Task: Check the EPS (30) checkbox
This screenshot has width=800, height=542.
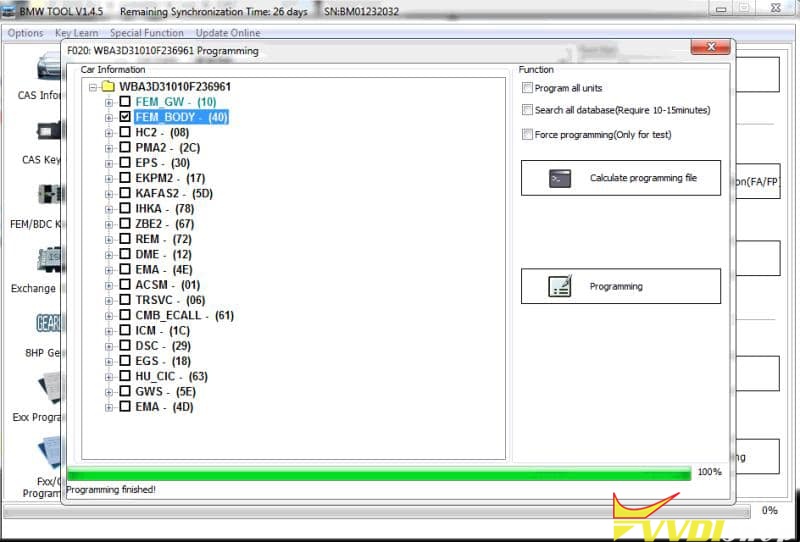Action: coord(125,163)
